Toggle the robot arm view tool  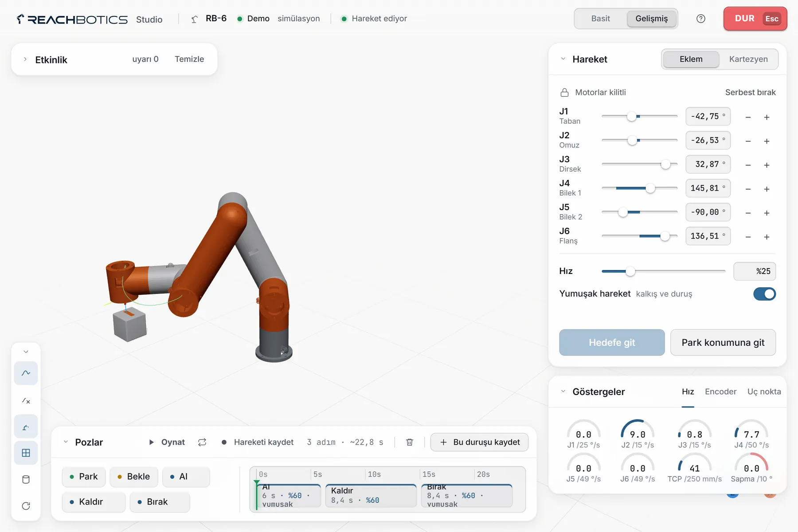click(x=26, y=427)
